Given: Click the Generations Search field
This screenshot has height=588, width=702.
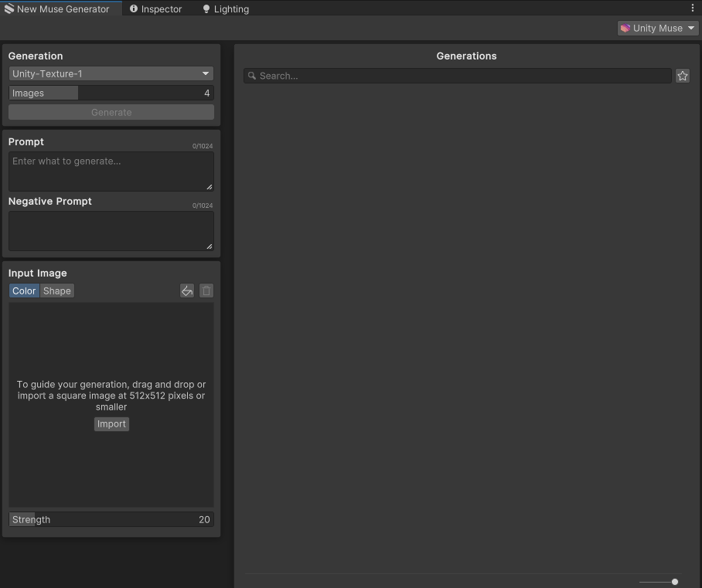Looking at the screenshot, I should (457, 76).
